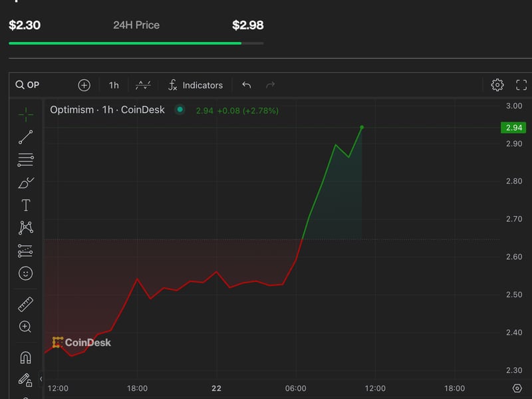Open the chart patterns tool

pos(26,228)
